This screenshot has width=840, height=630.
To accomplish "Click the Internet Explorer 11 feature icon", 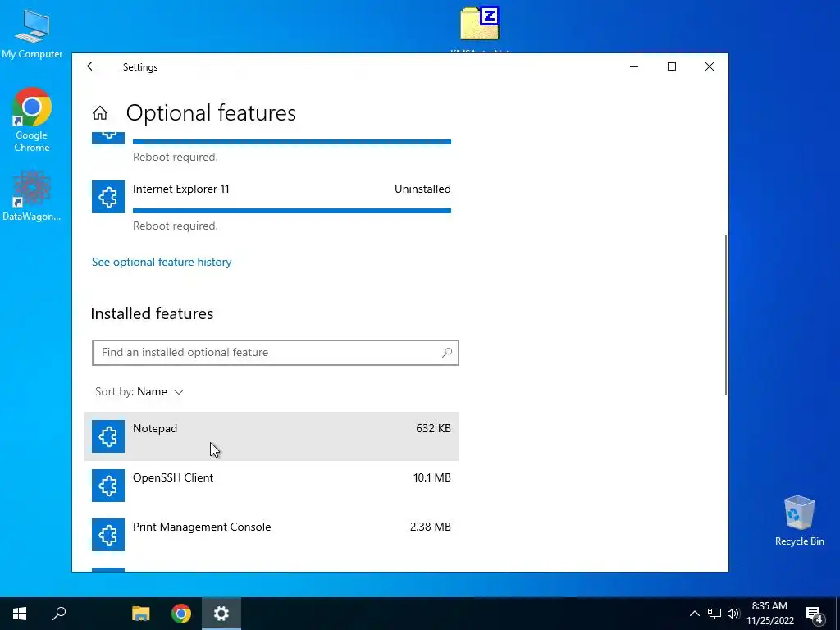I will coord(108,197).
